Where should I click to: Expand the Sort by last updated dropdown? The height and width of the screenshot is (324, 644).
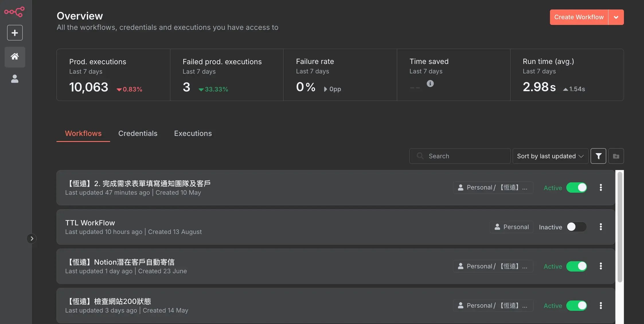point(550,156)
